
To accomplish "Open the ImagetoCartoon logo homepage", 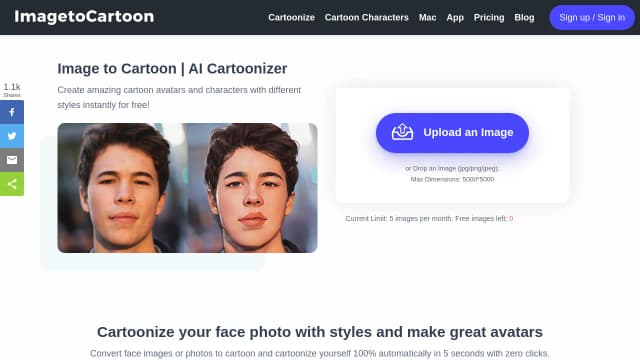I will tap(84, 17).
